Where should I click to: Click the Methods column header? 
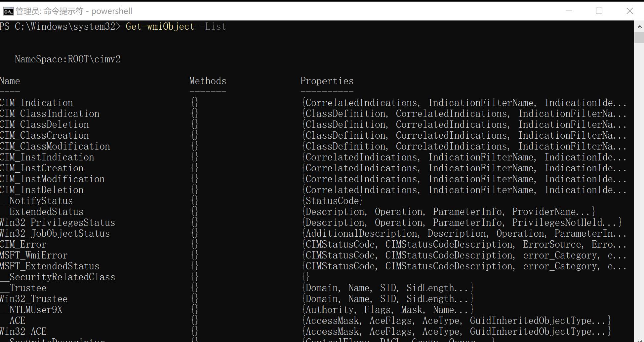click(207, 81)
